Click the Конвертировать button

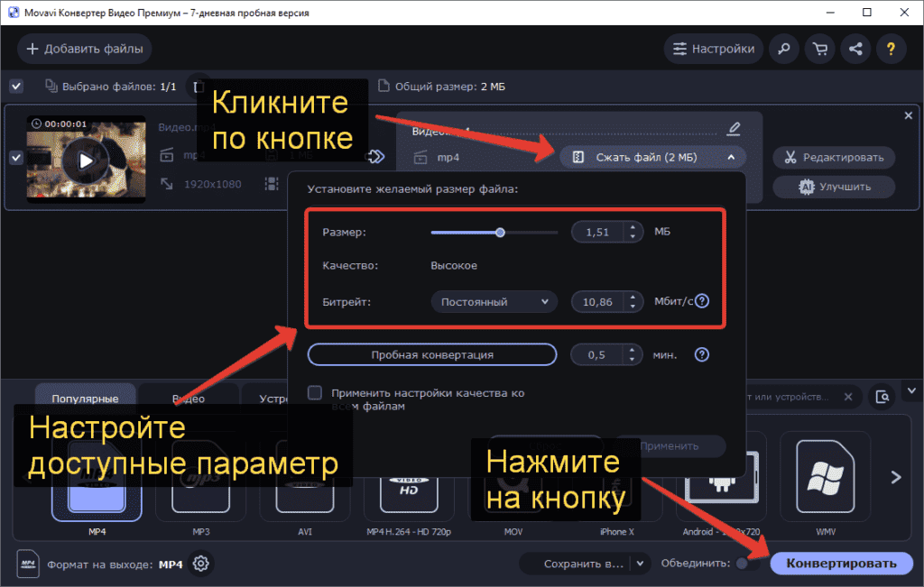coord(841,564)
